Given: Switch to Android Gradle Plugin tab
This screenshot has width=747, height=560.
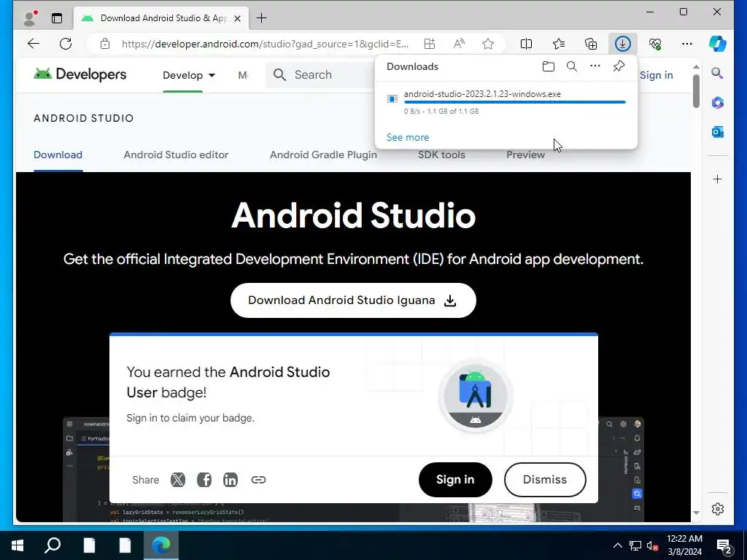Looking at the screenshot, I should (323, 155).
